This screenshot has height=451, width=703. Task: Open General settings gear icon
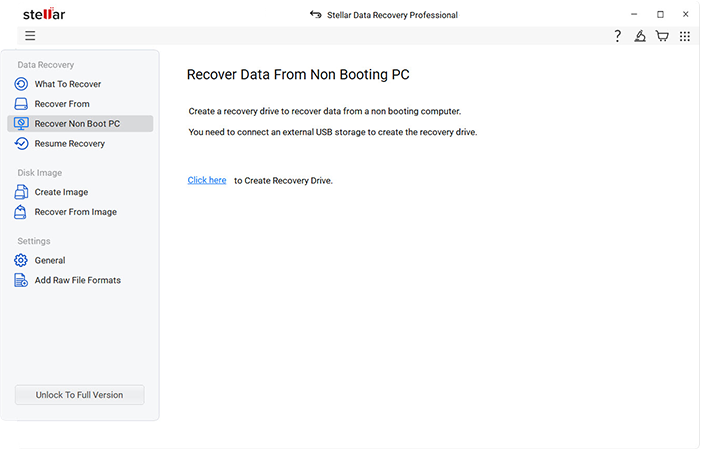[x=21, y=260]
